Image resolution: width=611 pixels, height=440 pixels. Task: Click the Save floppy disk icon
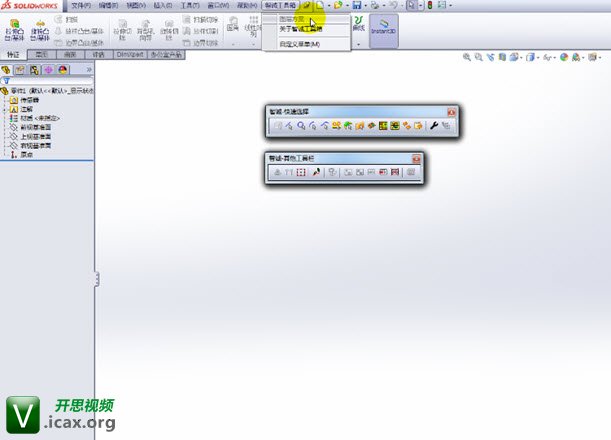point(357,5)
